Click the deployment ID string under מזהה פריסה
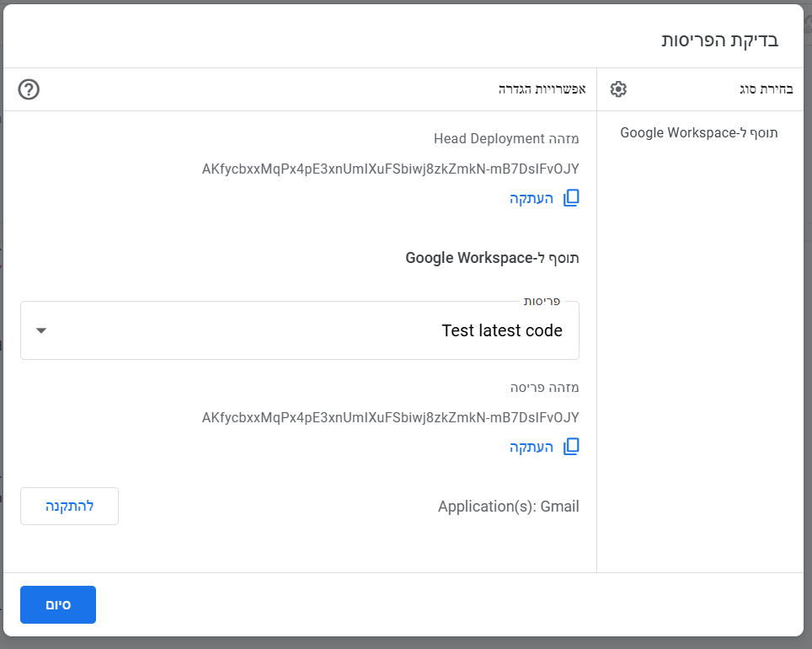812x649 pixels. [391, 418]
